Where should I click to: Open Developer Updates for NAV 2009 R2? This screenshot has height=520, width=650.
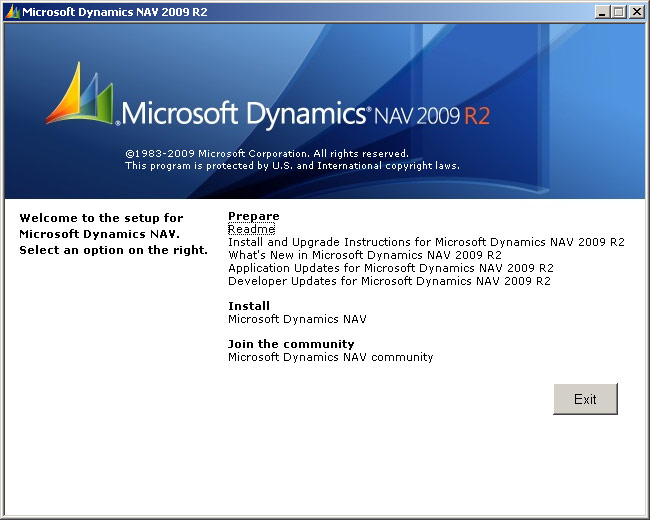pos(389,281)
